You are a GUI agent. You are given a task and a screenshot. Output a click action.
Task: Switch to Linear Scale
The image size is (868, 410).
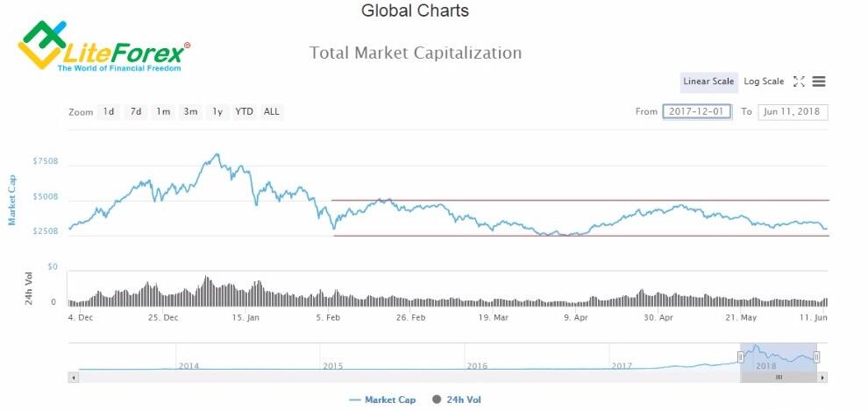(708, 81)
